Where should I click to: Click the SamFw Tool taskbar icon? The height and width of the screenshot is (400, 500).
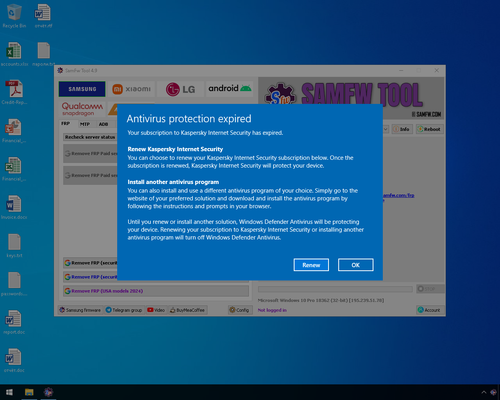click(x=48, y=392)
